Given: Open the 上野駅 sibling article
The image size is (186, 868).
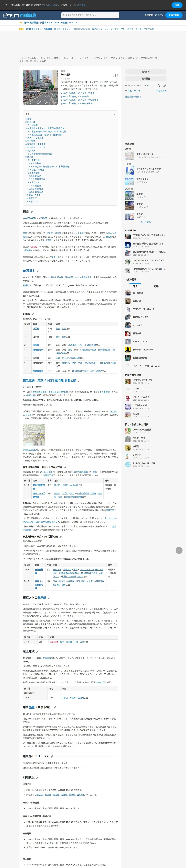Looking at the screenshot, I should tap(139, 214).
